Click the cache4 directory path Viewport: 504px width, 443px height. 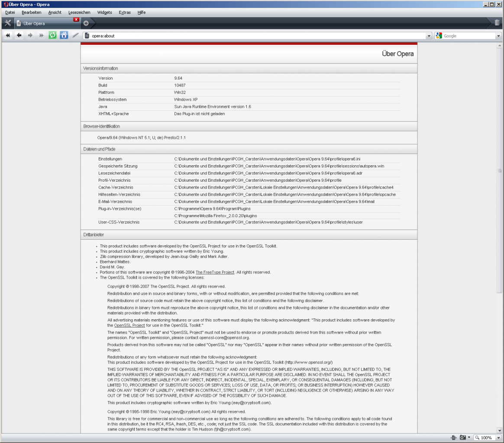click(x=284, y=187)
